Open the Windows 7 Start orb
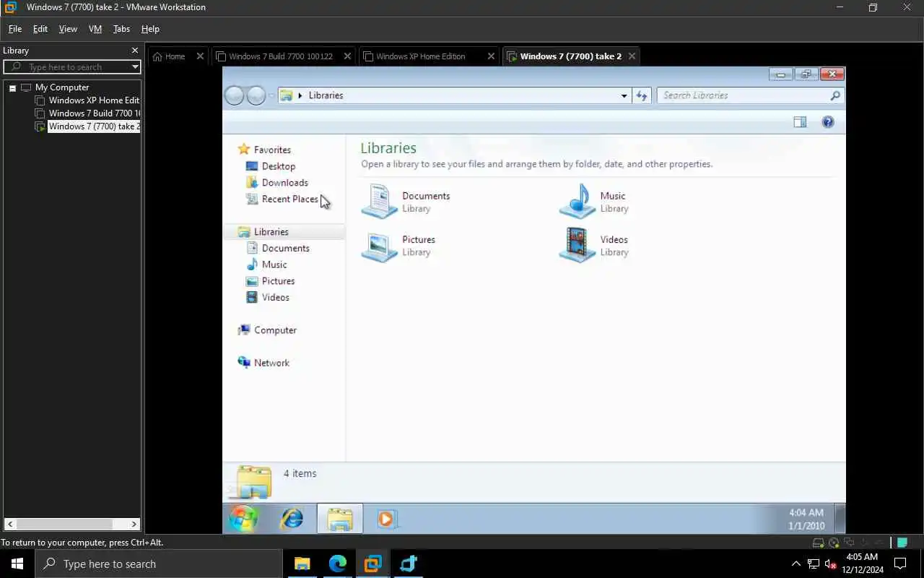The height and width of the screenshot is (578, 924). 243,519
